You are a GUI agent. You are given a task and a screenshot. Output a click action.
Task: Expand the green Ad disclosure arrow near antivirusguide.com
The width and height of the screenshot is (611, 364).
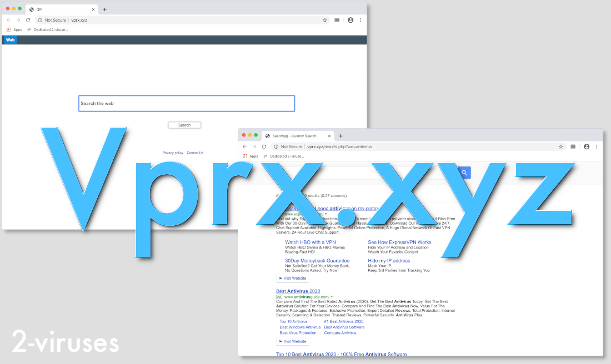tap(330, 297)
